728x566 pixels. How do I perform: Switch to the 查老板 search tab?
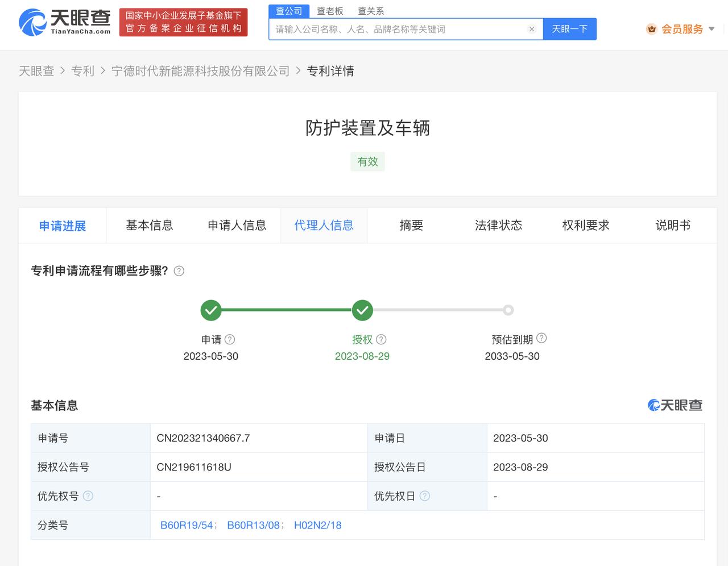point(330,10)
